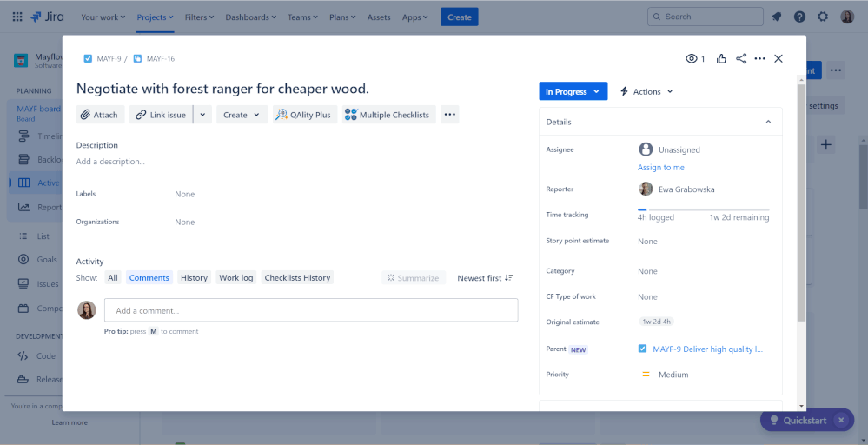Screen dimensions: 868x445
Task: Open user profile avatar in top bar
Action: coord(847,17)
